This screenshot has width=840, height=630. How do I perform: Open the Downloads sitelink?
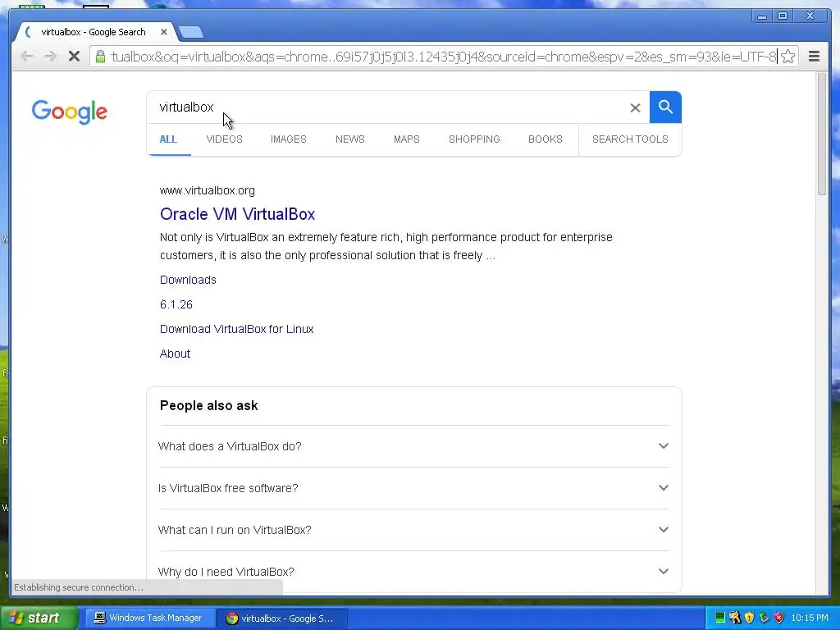pyautogui.click(x=188, y=280)
